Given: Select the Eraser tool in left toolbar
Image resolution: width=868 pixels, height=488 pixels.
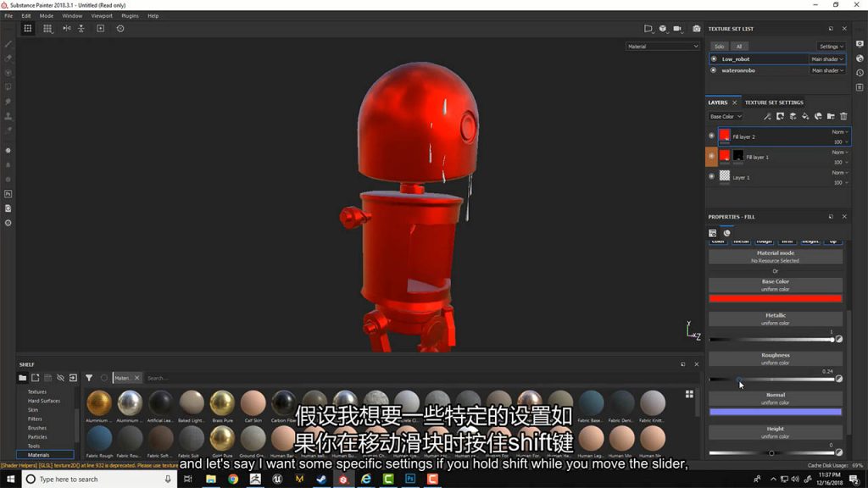Looking at the screenshot, I should tap(8, 58).
